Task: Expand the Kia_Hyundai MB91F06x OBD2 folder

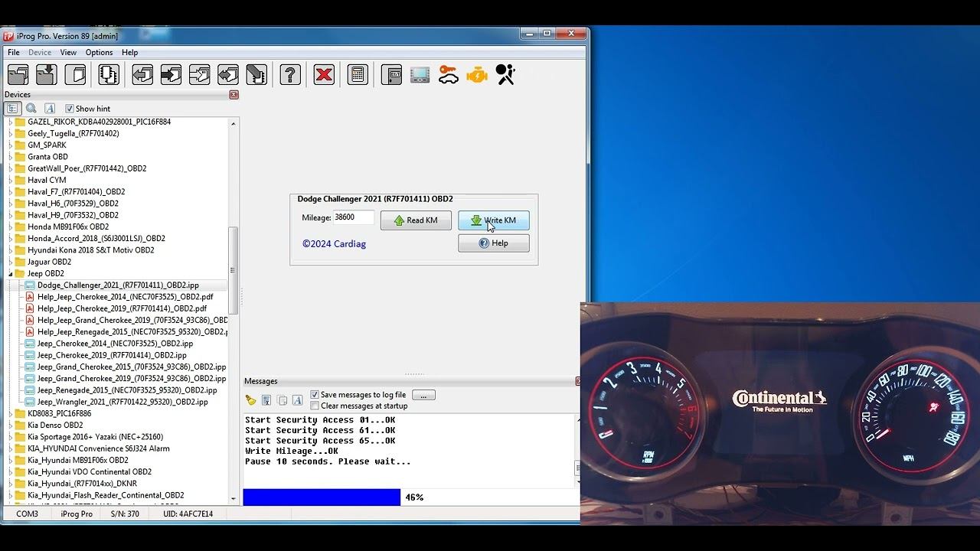Action: pyautogui.click(x=11, y=460)
